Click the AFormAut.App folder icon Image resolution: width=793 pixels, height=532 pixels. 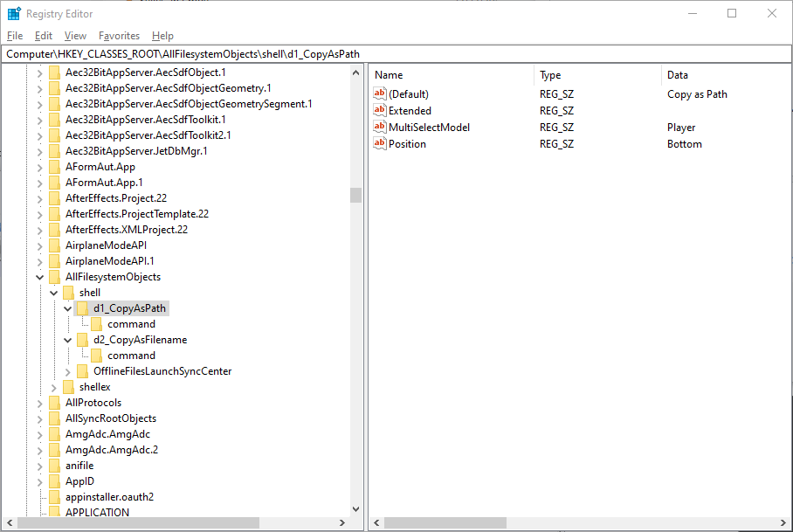[x=55, y=167]
